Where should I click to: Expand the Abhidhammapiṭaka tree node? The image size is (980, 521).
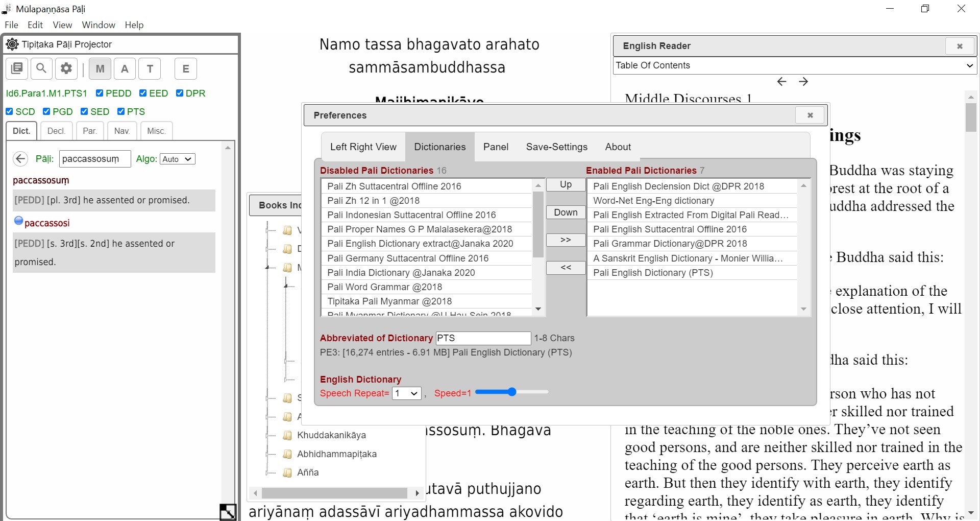coord(267,455)
